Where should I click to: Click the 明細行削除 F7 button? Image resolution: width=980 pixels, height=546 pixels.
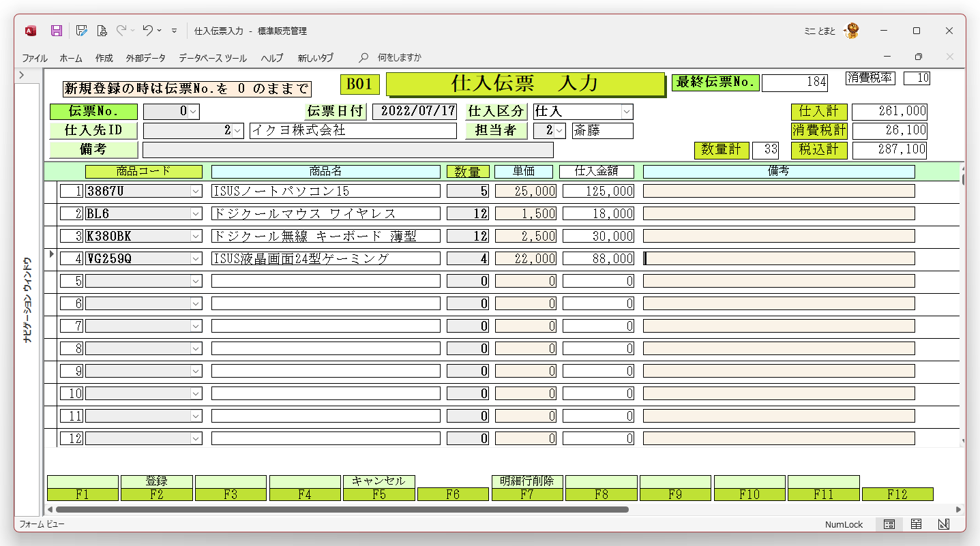[x=527, y=488]
